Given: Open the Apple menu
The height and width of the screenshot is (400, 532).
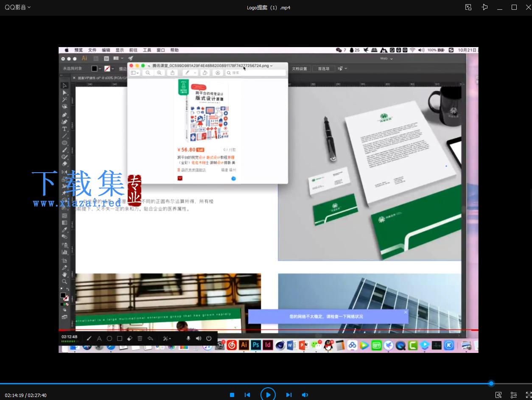Looking at the screenshot, I should 67,50.
